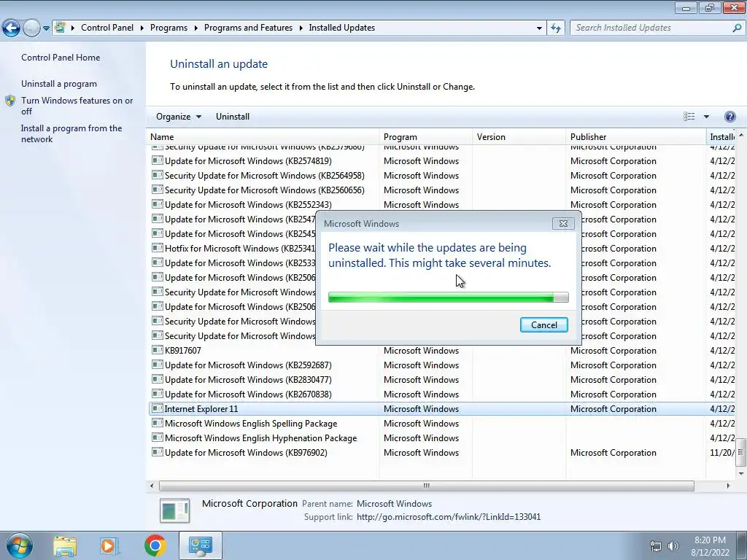Click the Back navigation arrow

(12, 28)
